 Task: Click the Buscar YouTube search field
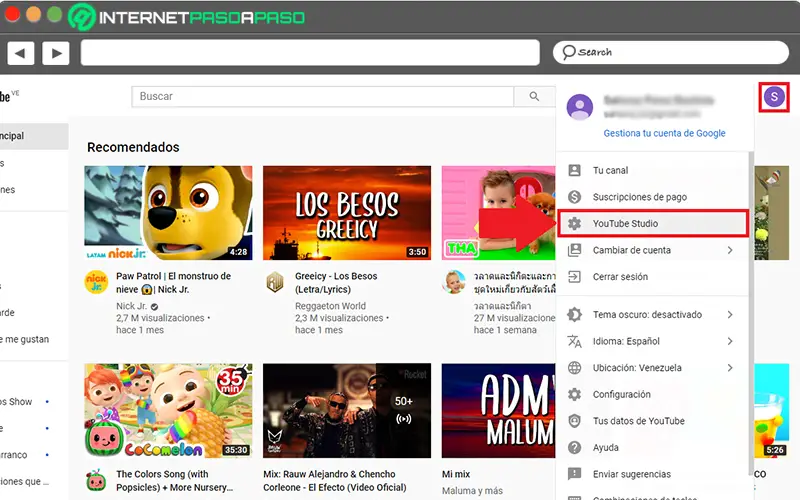(x=322, y=96)
